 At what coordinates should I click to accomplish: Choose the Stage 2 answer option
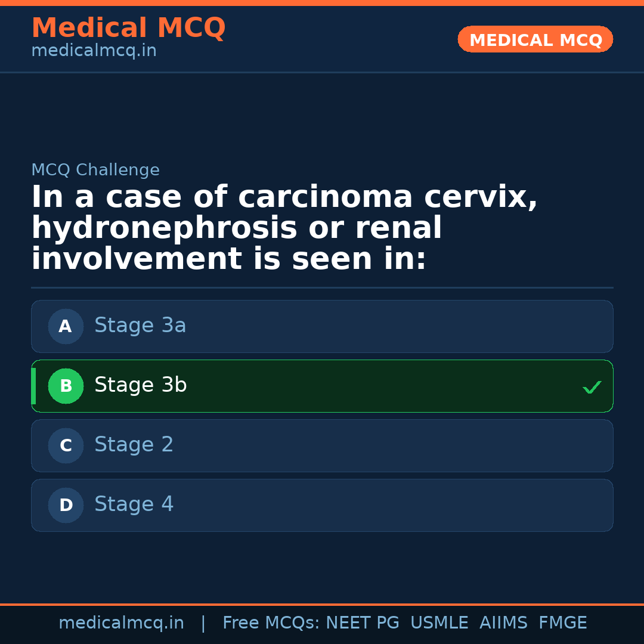point(322,445)
